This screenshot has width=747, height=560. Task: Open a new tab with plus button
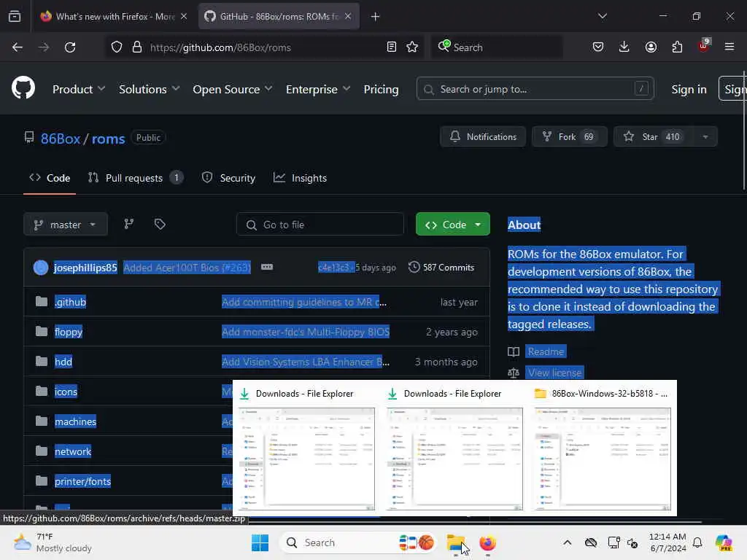pos(376,17)
